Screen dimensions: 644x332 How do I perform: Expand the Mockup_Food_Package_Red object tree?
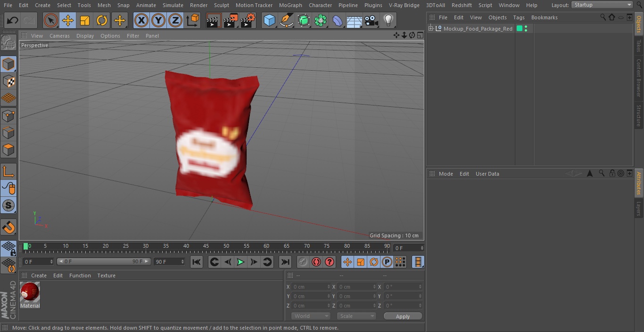tap(430, 29)
